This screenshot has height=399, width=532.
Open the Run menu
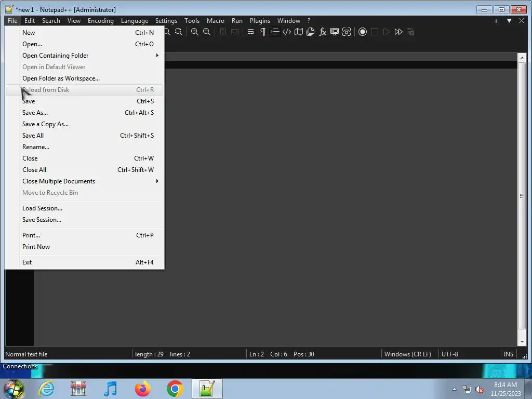pyautogui.click(x=237, y=21)
